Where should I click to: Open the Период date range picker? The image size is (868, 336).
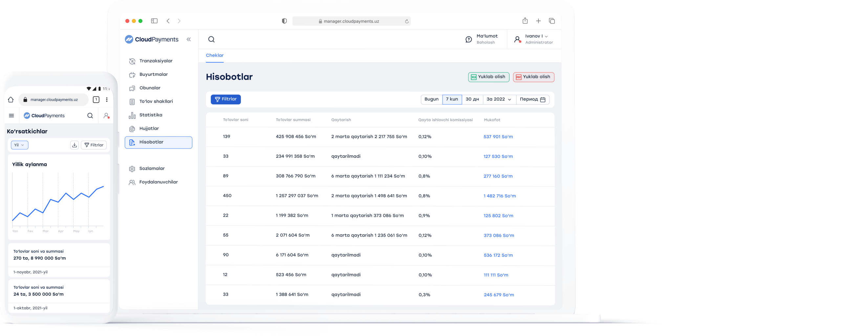point(532,99)
